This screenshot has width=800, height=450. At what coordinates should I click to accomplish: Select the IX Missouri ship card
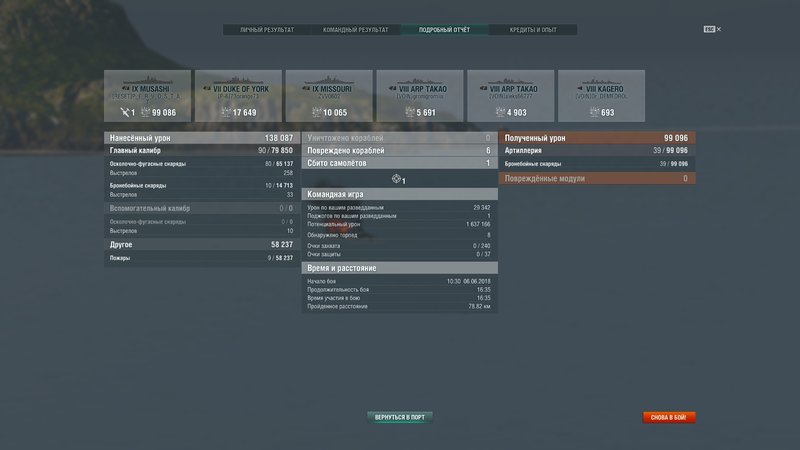tap(329, 96)
